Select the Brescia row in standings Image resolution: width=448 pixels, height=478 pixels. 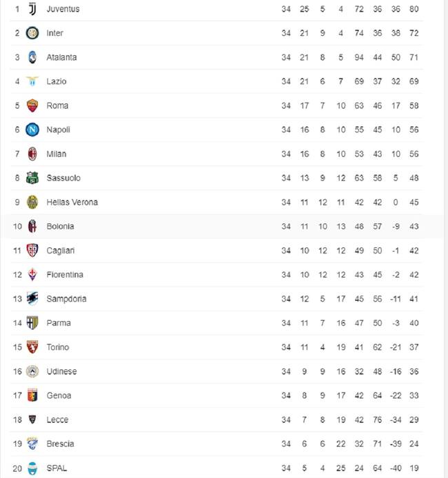click(216, 444)
